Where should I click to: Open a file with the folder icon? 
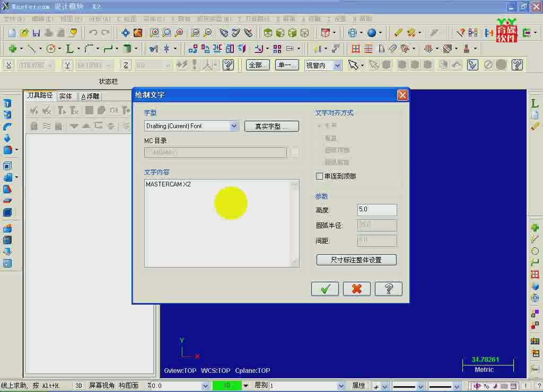pos(24,33)
